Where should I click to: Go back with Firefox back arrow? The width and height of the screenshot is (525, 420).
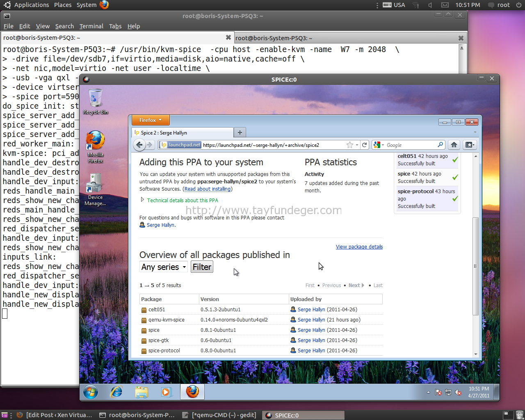(139, 145)
